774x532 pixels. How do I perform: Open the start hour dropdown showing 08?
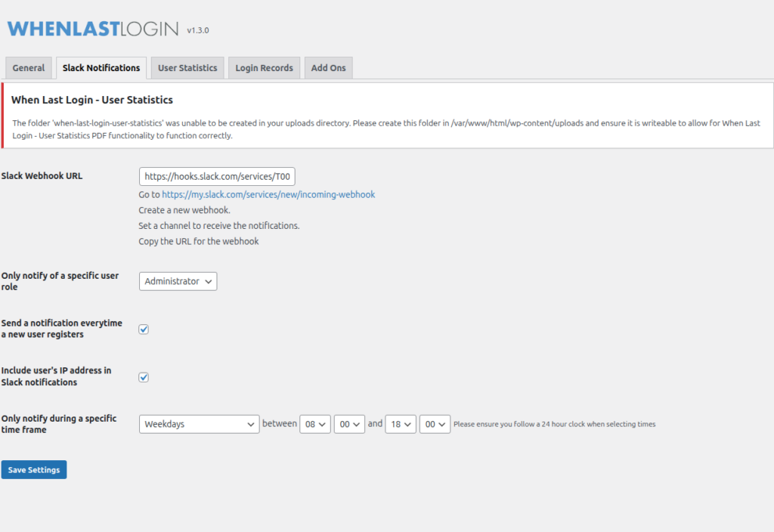click(x=315, y=424)
